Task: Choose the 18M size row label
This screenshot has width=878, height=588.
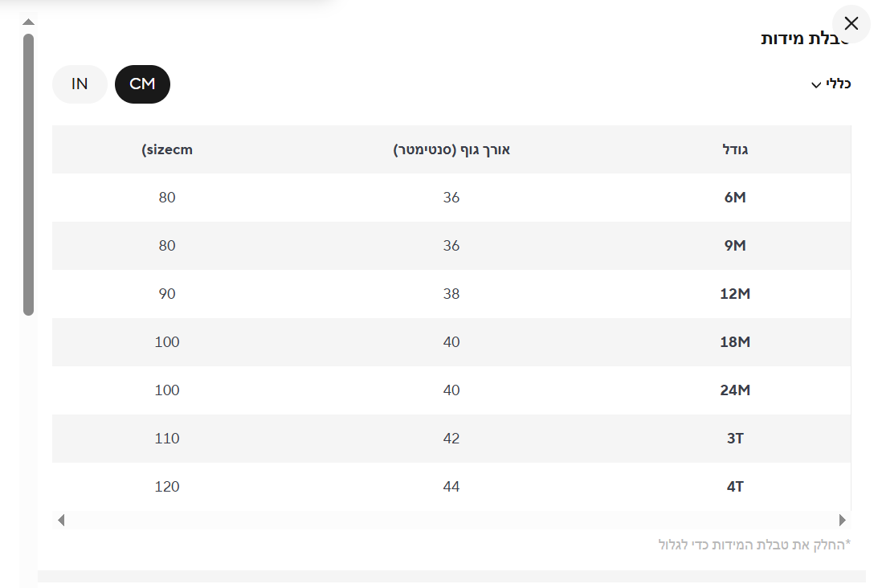Action: click(x=735, y=342)
